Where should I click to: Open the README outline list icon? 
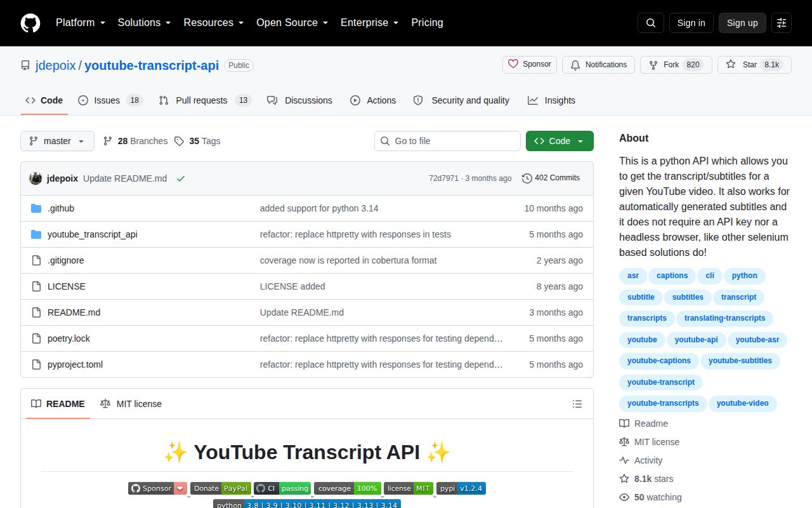pos(577,404)
